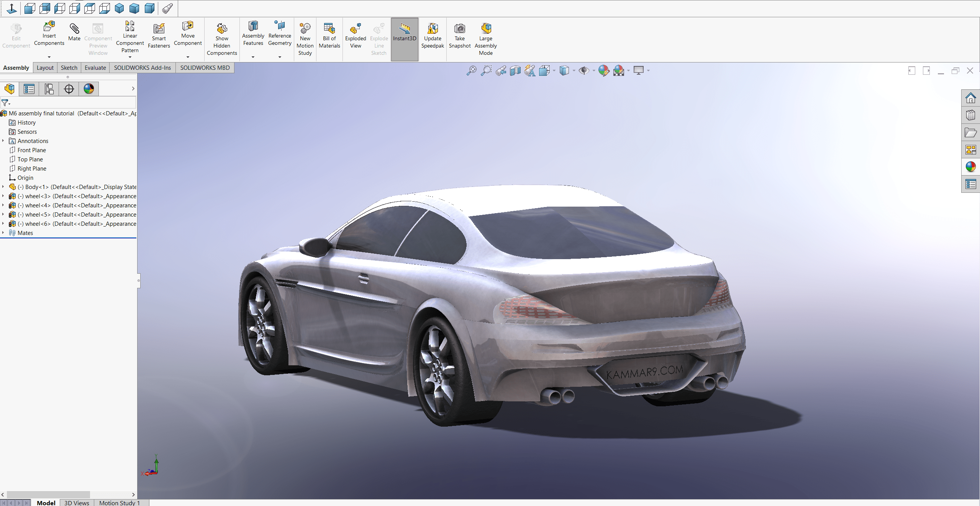The image size is (980, 506).
Task: Open View Orientation dropdown arrow
Action: [x=554, y=71]
